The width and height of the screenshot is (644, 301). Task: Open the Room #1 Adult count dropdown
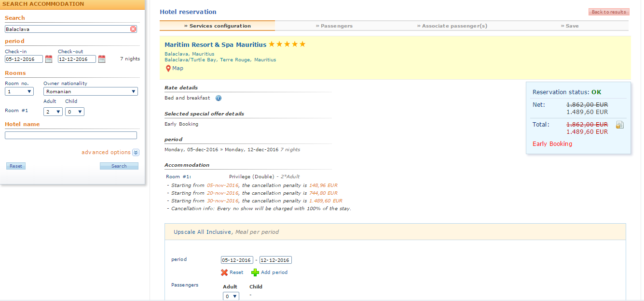click(x=53, y=112)
